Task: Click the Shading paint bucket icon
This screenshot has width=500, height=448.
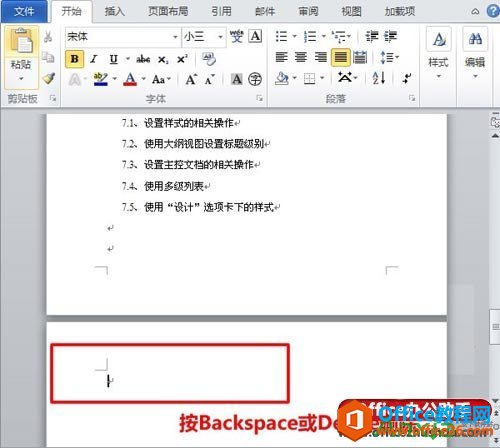Action: (282, 79)
